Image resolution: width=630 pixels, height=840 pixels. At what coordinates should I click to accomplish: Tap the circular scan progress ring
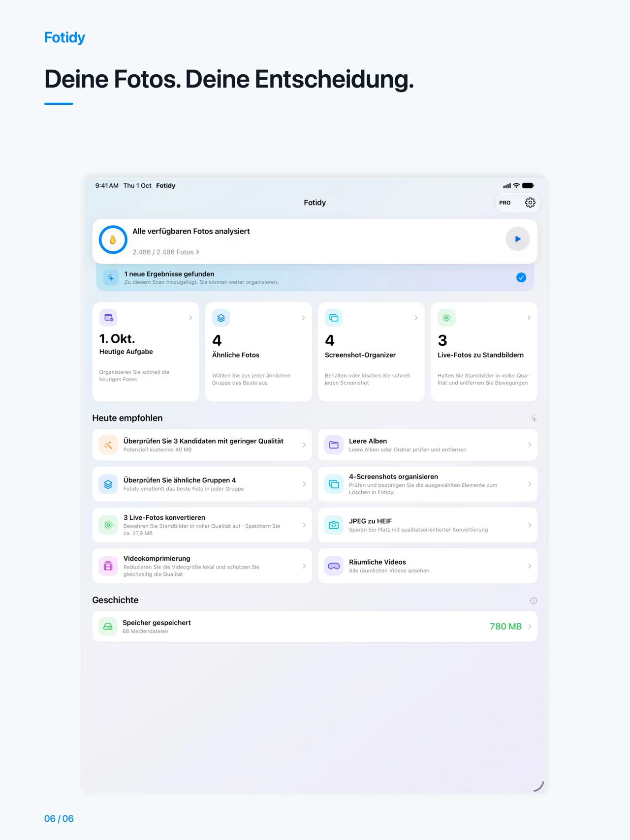click(x=113, y=240)
